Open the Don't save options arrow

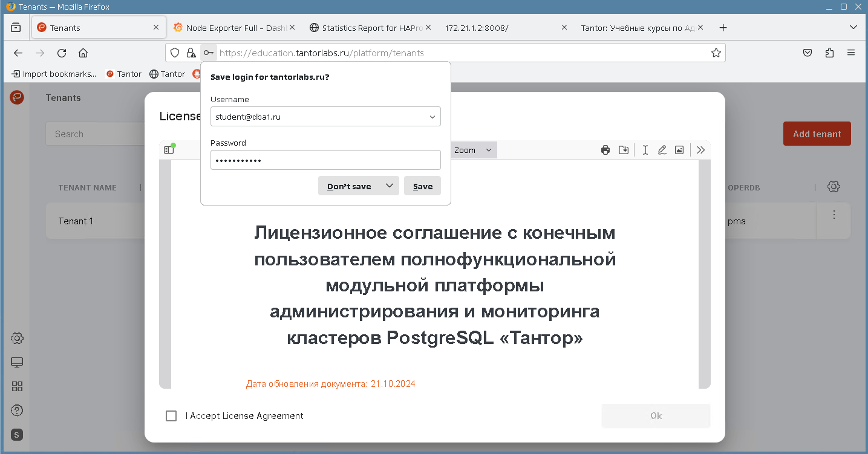[x=390, y=186]
